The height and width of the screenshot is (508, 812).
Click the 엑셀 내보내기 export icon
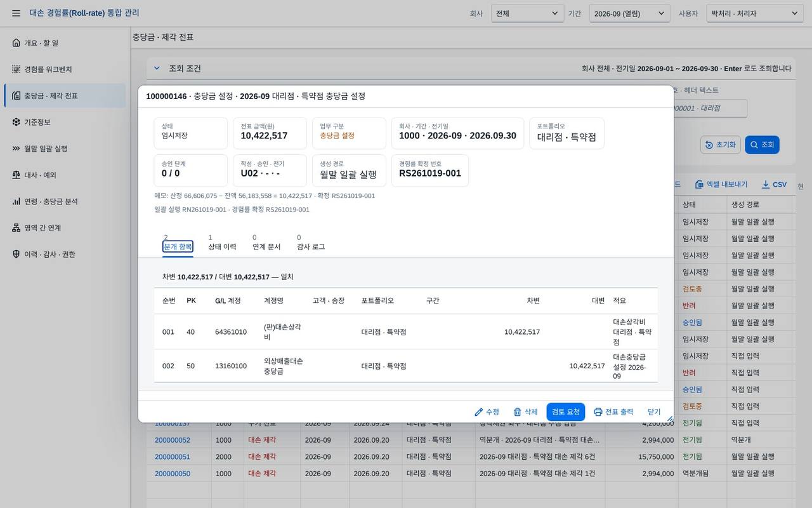(x=699, y=185)
